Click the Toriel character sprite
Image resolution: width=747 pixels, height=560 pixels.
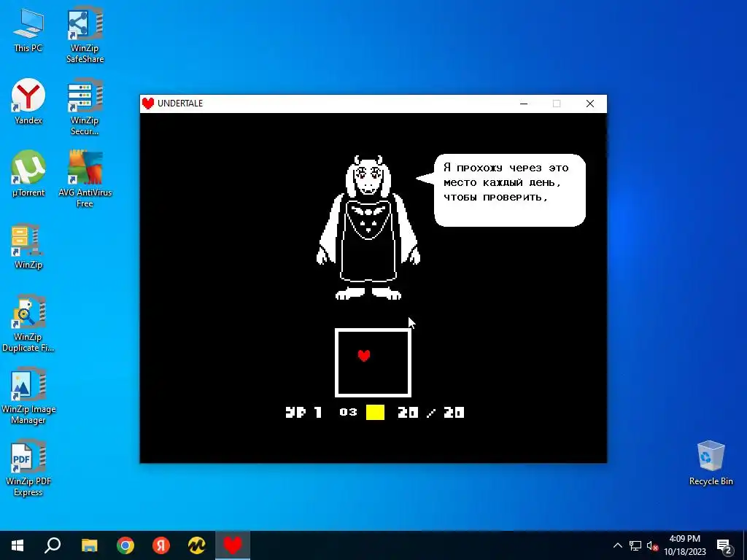pos(368,227)
